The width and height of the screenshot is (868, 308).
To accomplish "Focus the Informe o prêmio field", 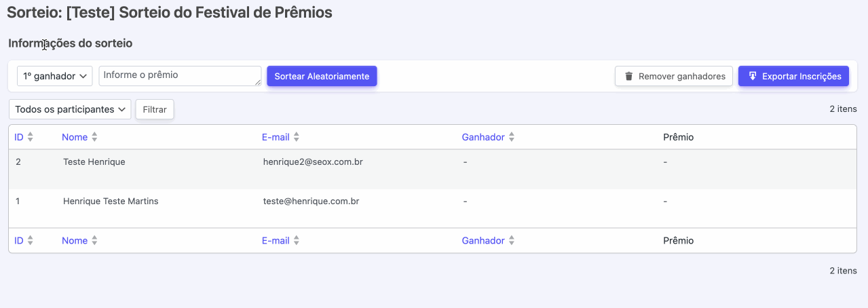I will click(x=180, y=76).
